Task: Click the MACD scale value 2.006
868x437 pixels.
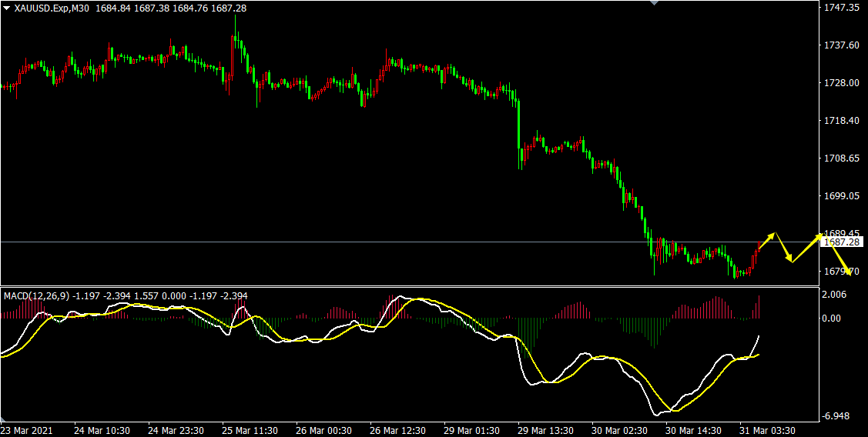Action: click(835, 295)
